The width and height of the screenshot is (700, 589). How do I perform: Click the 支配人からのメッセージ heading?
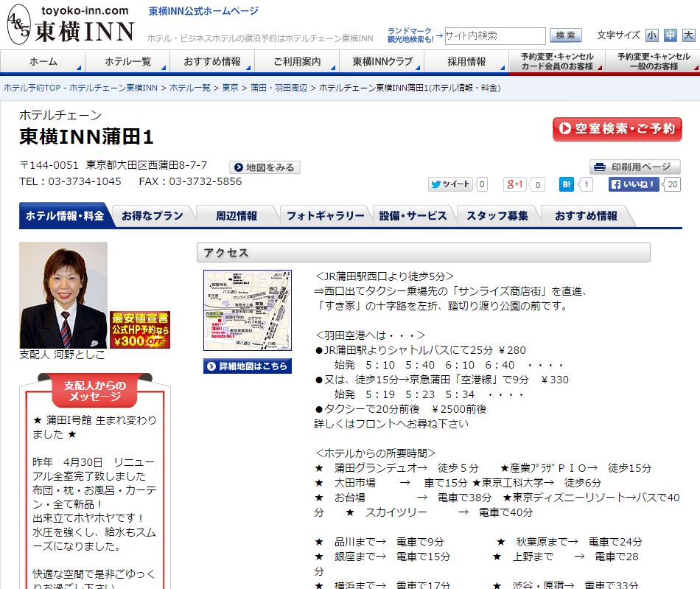(94, 391)
